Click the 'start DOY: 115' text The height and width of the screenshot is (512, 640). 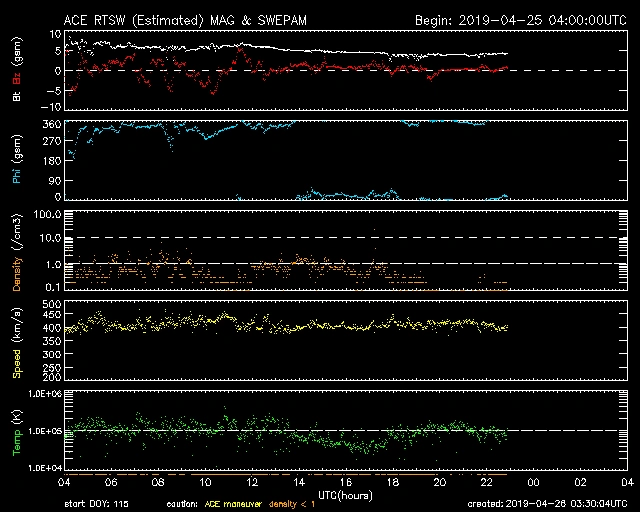[96, 504]
